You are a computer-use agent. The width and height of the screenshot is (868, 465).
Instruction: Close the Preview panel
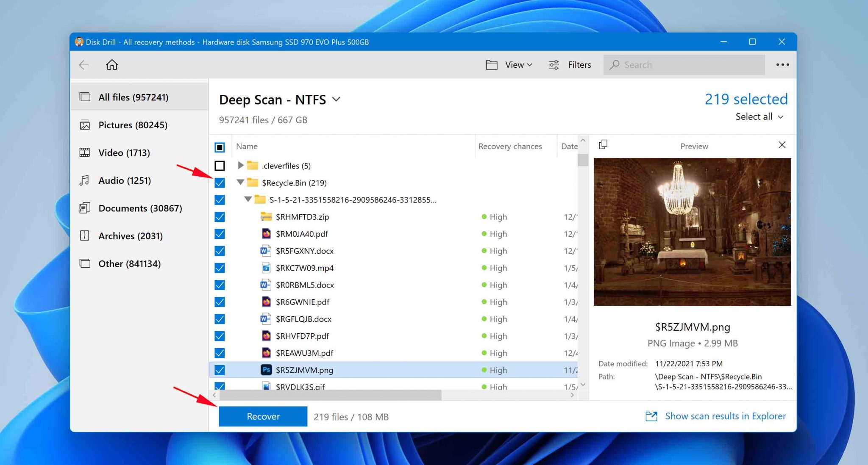click(782, 145)
